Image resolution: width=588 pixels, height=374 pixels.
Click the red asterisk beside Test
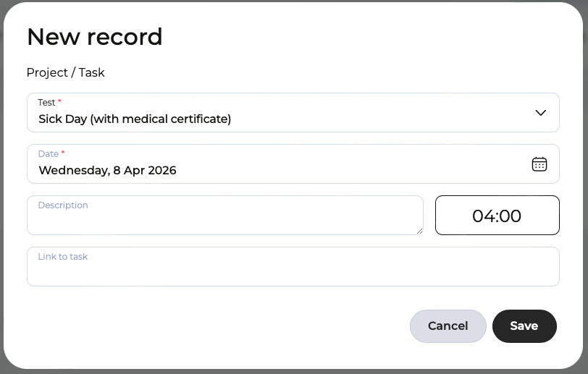[60, 103]
